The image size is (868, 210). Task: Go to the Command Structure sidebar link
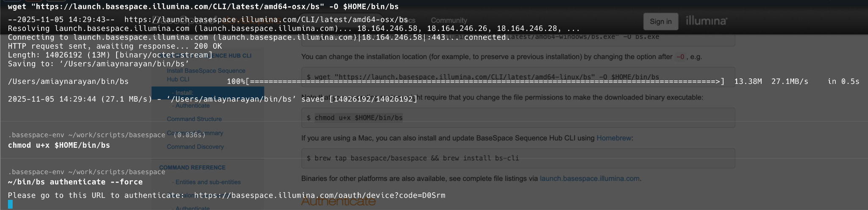(x=194, y=119)
